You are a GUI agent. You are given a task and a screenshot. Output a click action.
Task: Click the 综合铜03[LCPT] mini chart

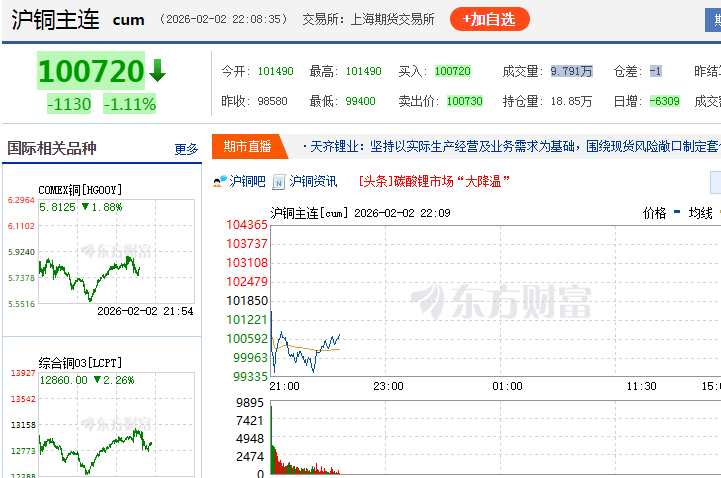point(117,425)
